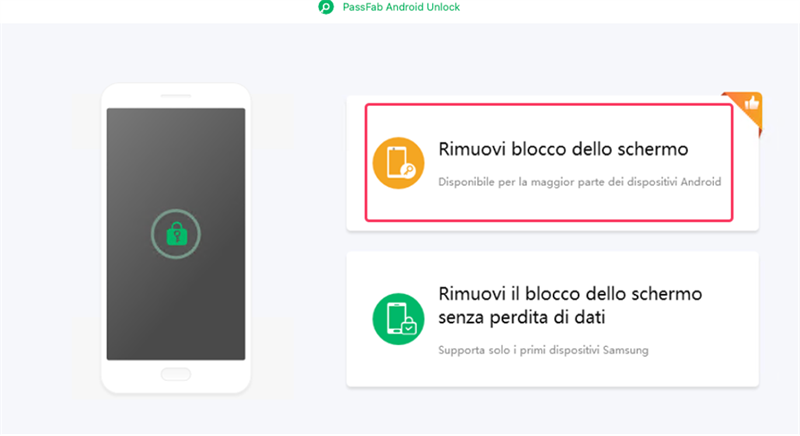Click the PassFab logo icon

pos(325,7)
